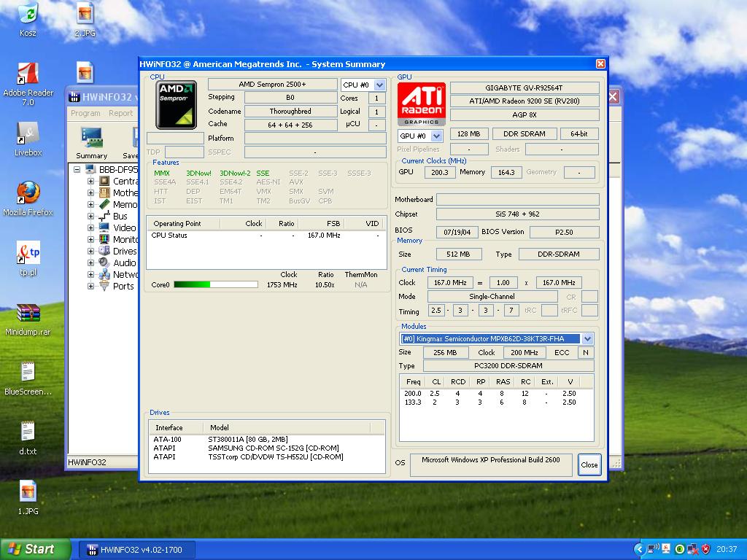Select the 133.3 frequency timing row

[496, 402]
